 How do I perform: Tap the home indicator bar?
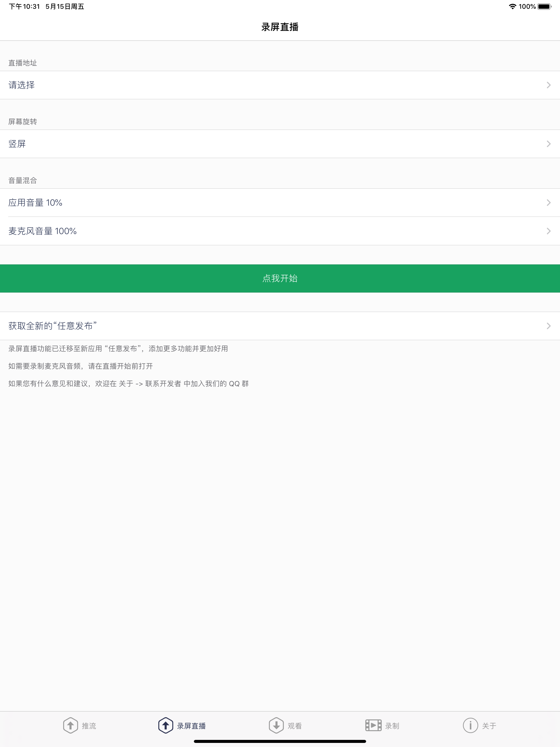pyautogui.click(x=280, y=741)
